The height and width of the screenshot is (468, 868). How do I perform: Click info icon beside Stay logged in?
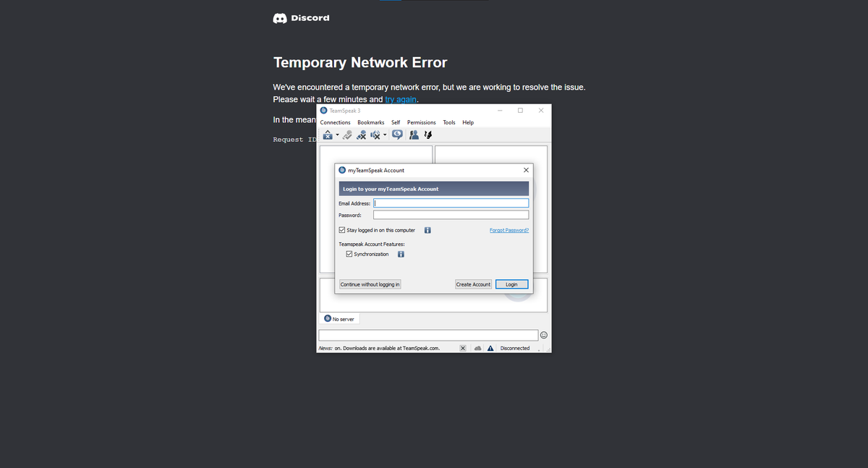click(427, 230)
